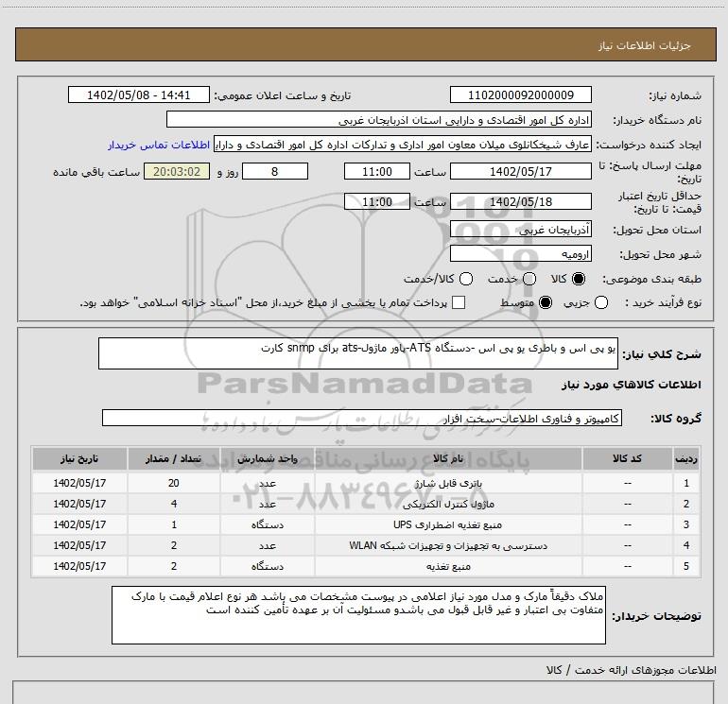Click the general need description text box
728x704 pixels.
358,353
